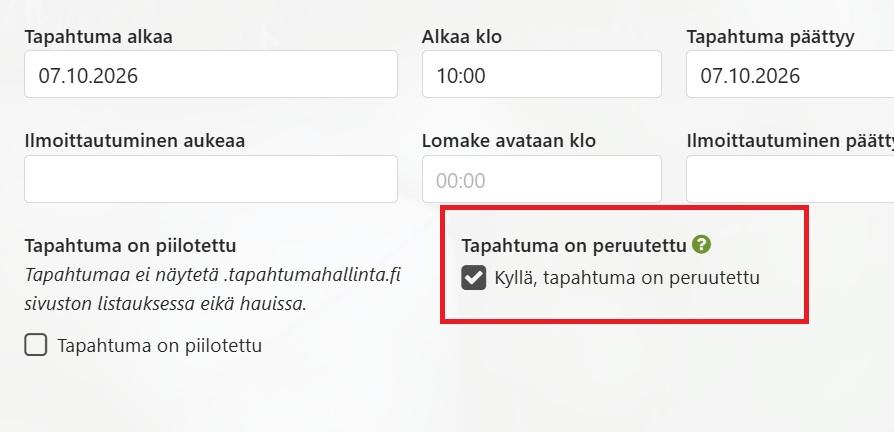Click the bold 'Tapahtuma on peruutettu' heading
The image size is (894, 432).
pyautogui.click(x=574, y=245)
